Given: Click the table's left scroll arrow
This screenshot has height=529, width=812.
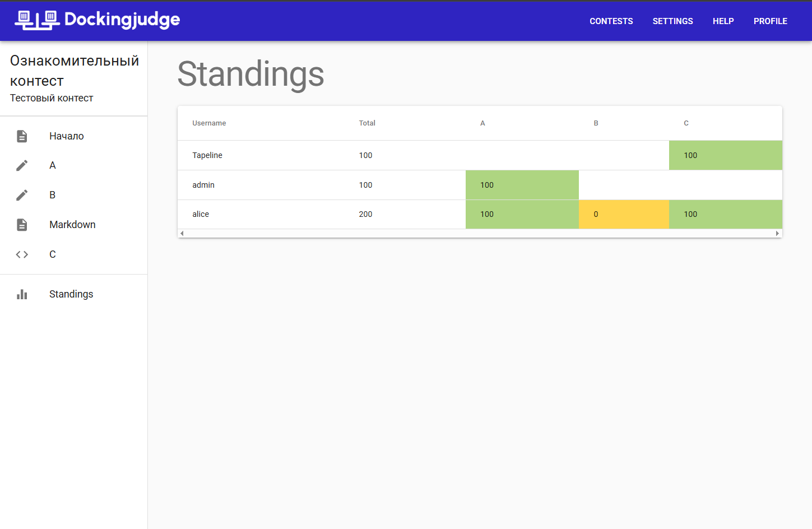Looking at the screenshot, I should (x=182, y=234).
